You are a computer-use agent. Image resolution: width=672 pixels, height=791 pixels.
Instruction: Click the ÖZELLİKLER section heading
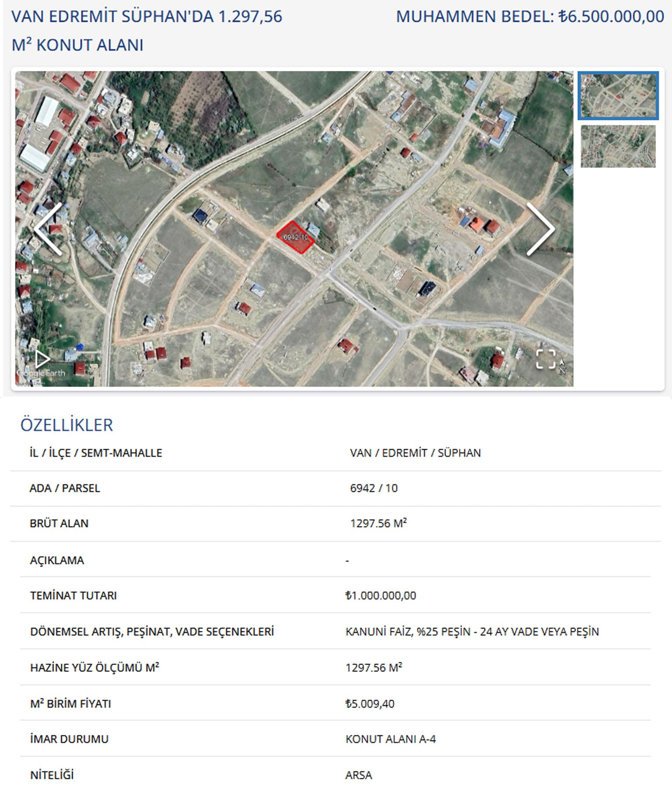66,425
